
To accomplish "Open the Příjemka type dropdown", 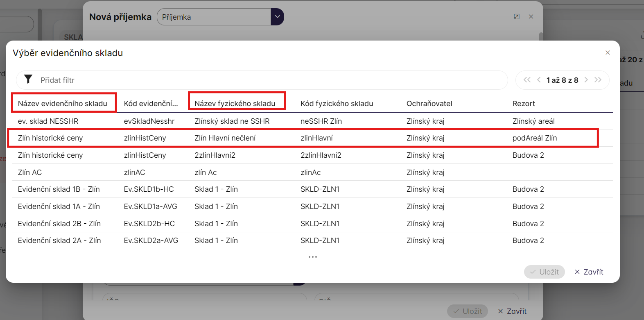I will click(277, 17).
